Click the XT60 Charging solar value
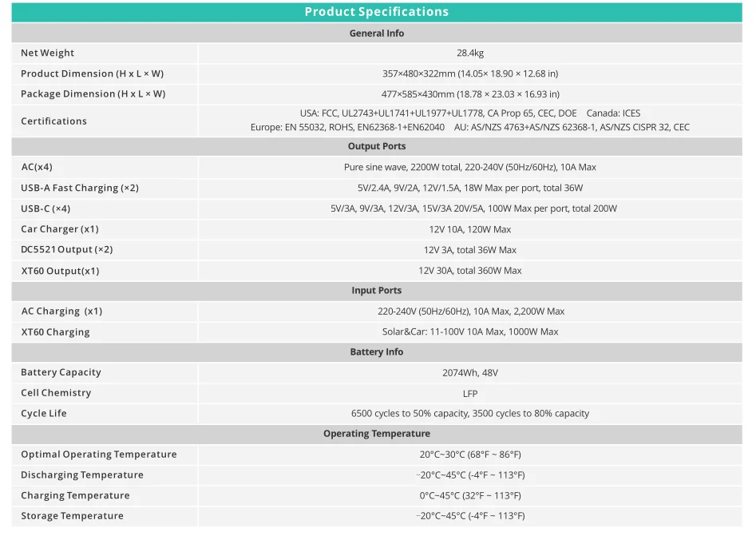756x536 pixels. click(470, 332)
